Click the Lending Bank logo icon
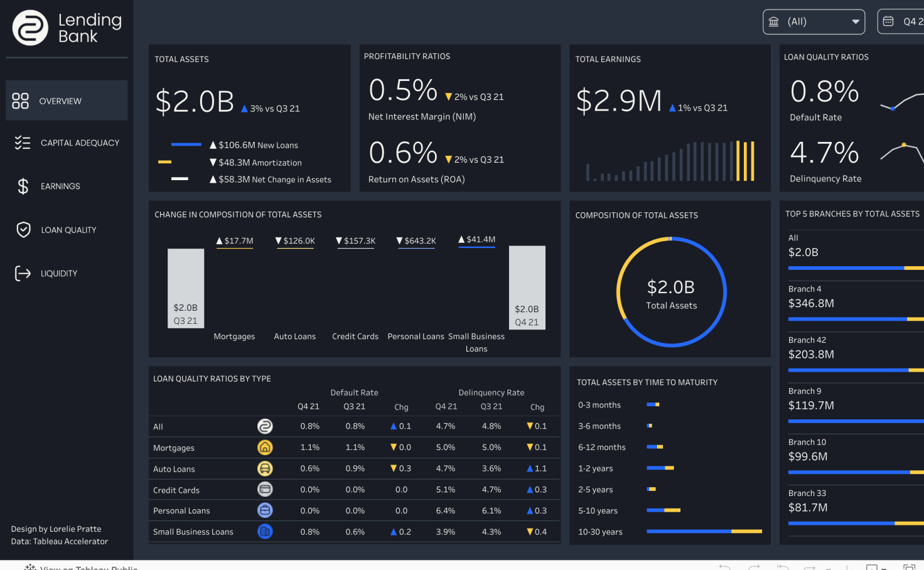The width and height of the screenshot is (924, 570). 30,28
